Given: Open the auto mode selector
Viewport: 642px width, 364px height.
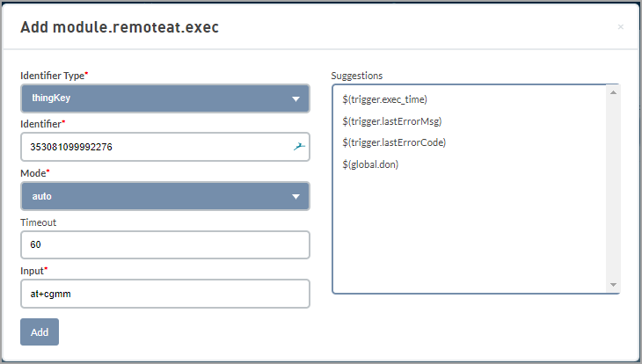Looking at the screenshot, I should pyautogui.click(x=165, y=196).
